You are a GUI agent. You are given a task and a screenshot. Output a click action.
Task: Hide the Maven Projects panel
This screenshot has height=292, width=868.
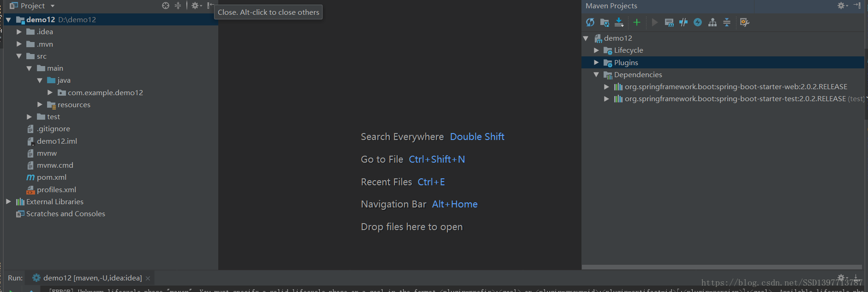tap(857, 6)
